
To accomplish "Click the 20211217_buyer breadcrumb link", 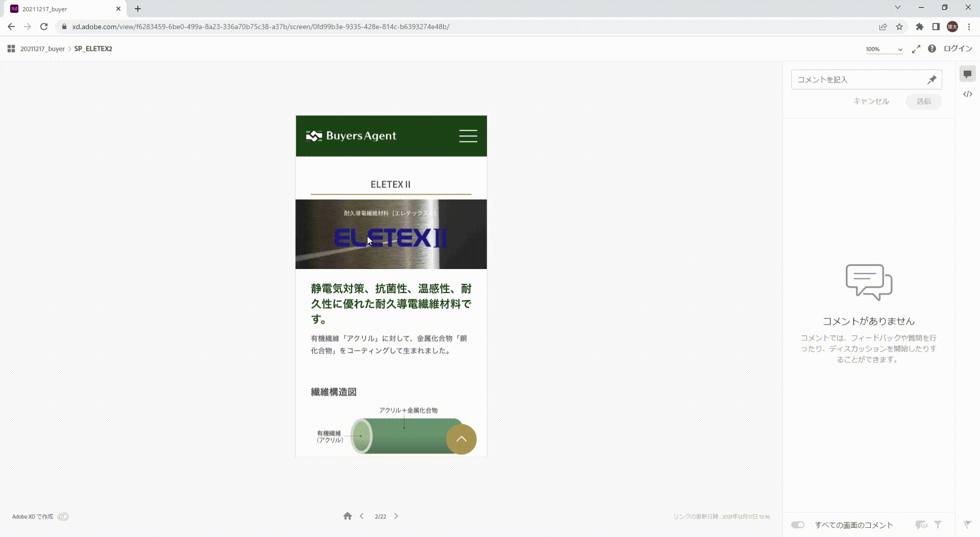I will coord(42,49).
